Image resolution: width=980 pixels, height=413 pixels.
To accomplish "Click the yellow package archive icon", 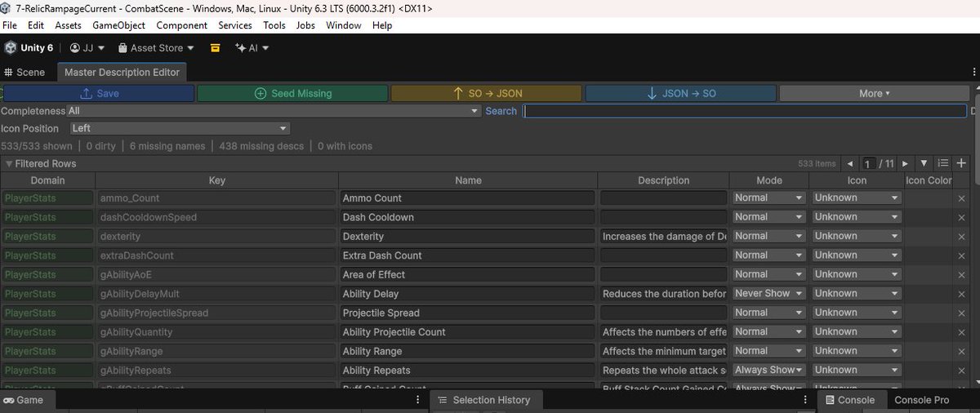I will tap(215, 48).
